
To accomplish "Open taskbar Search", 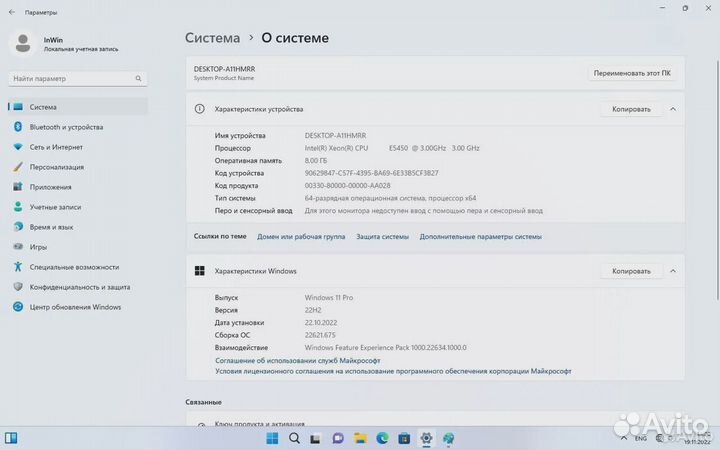I will pyautogui.click(x=294, y=439).
